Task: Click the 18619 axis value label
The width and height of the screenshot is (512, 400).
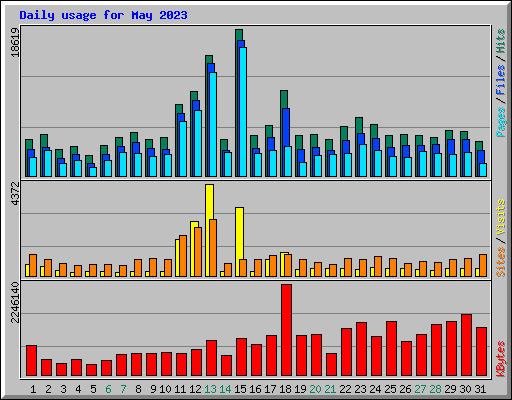Action: [x=15, y=43]
